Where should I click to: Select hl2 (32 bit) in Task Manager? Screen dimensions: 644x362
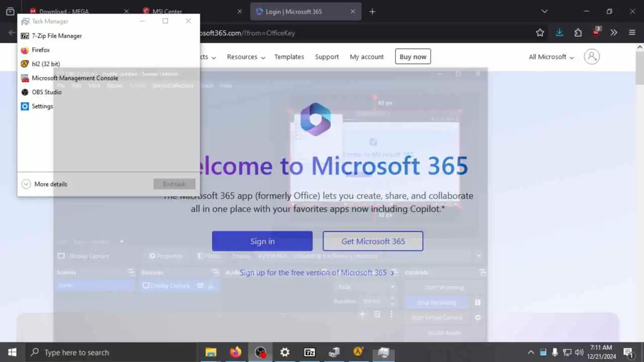coord(108,64)
